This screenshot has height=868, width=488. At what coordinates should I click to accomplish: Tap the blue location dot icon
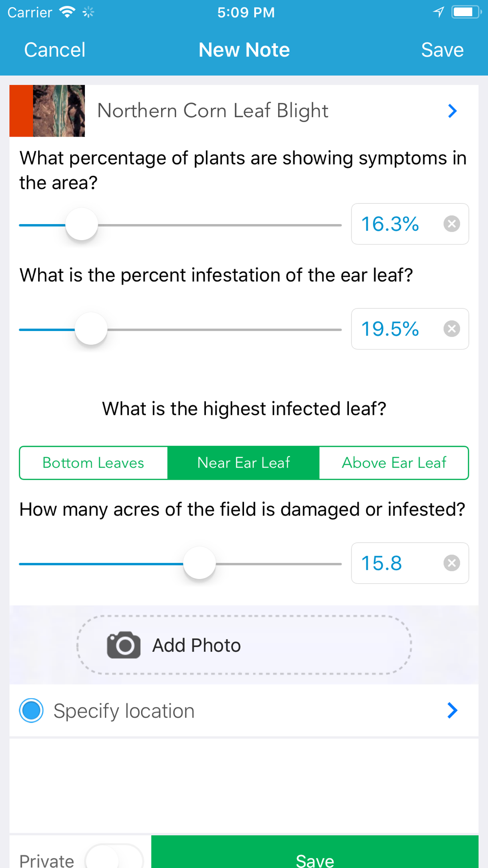click(x=32, y=710)
